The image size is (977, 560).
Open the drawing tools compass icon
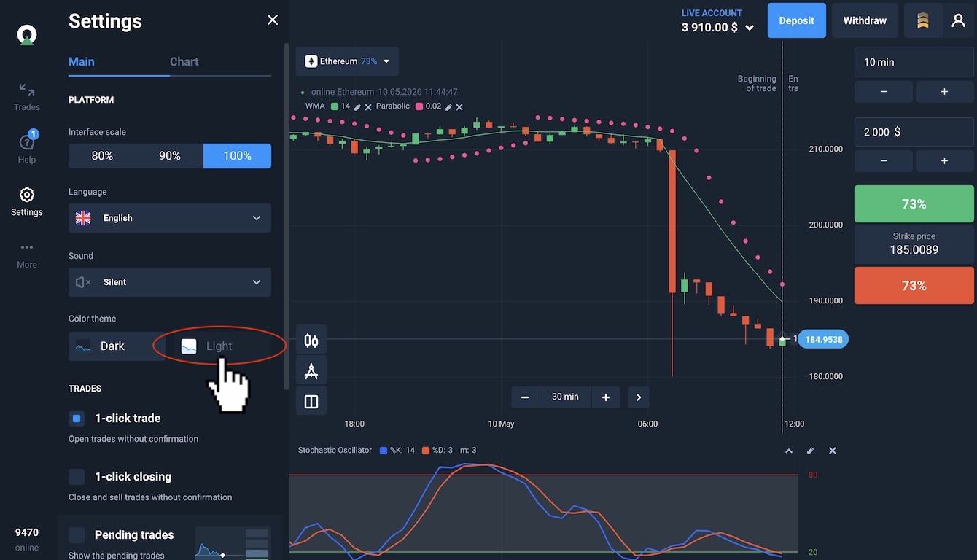click(x=311, y=371)
